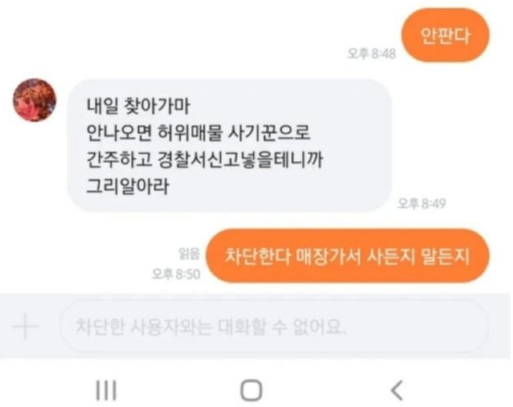The width and height of the screenshot is (513, 407).
Task: Tap the '오후 8:49' timestamp
Action: tap(421, 203)
